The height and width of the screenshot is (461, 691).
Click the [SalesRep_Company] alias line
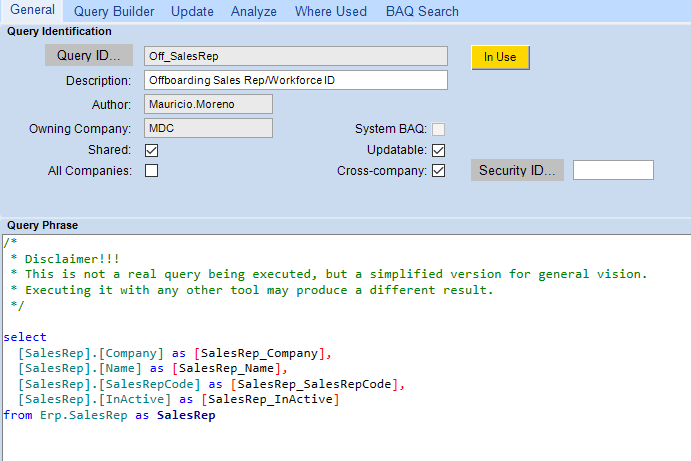pos(175,353)
